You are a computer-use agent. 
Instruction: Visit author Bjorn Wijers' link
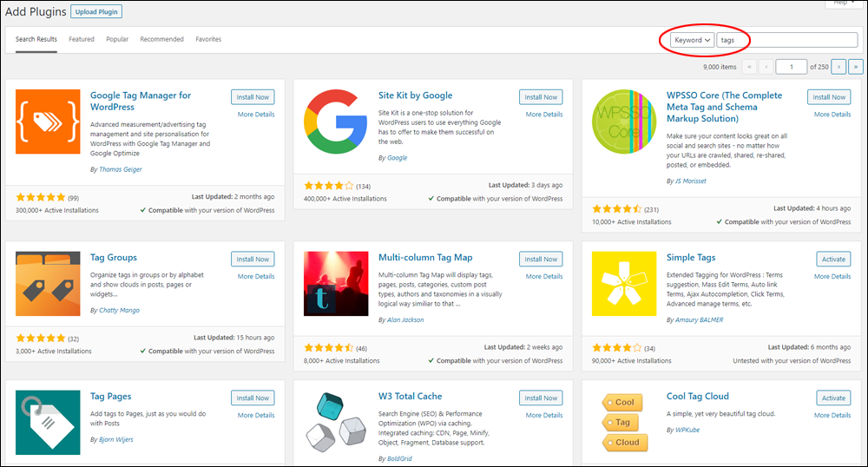click(x=115, y=440)
